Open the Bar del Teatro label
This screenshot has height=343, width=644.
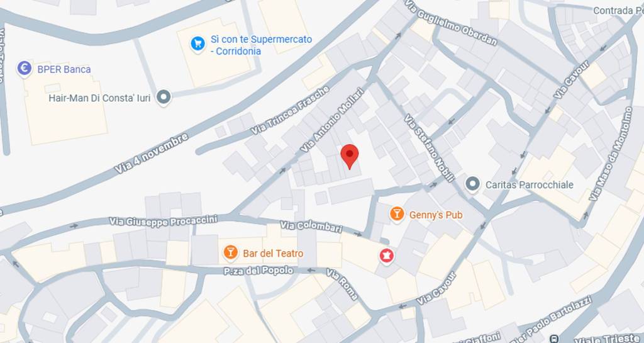tap(273, 254)
